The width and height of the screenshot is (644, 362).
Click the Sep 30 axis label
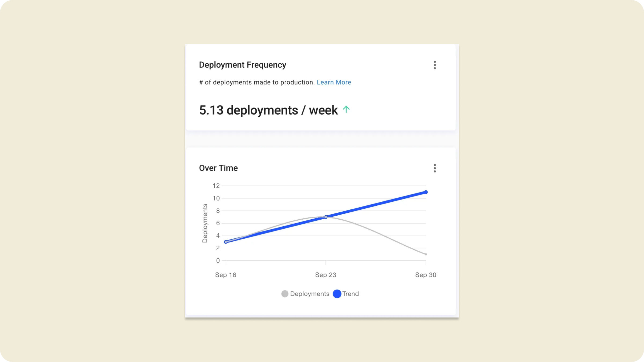pyautogui.click(x=426, y=275)
